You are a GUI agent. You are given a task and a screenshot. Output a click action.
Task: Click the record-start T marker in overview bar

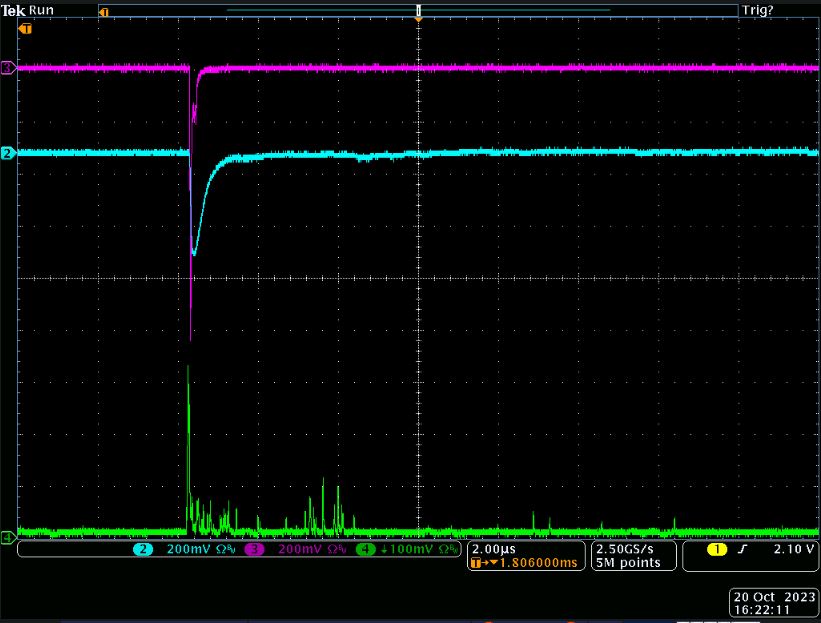pos(104,12)
